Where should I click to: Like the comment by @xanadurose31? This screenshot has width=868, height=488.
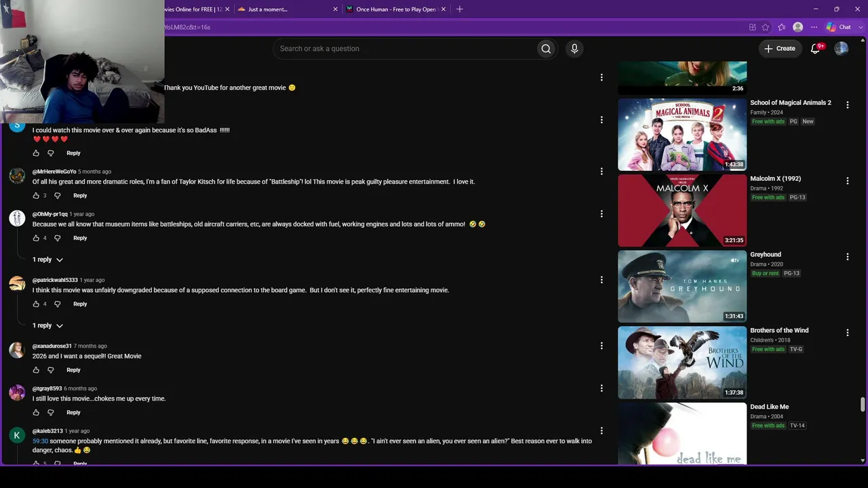[x=36, y=370]
